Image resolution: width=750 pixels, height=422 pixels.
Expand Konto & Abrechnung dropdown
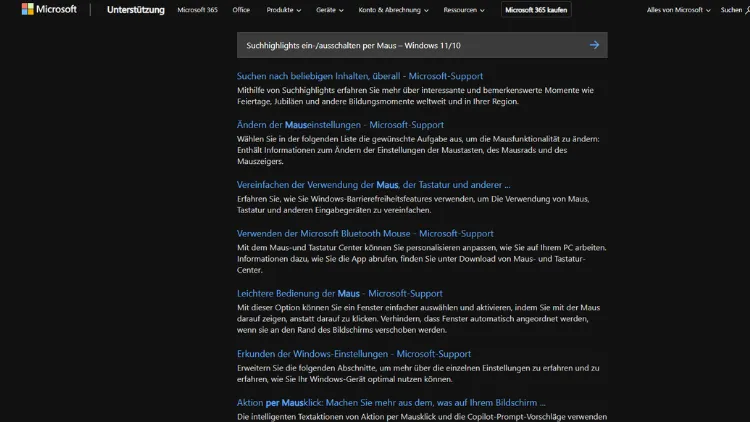coord(393,10)
